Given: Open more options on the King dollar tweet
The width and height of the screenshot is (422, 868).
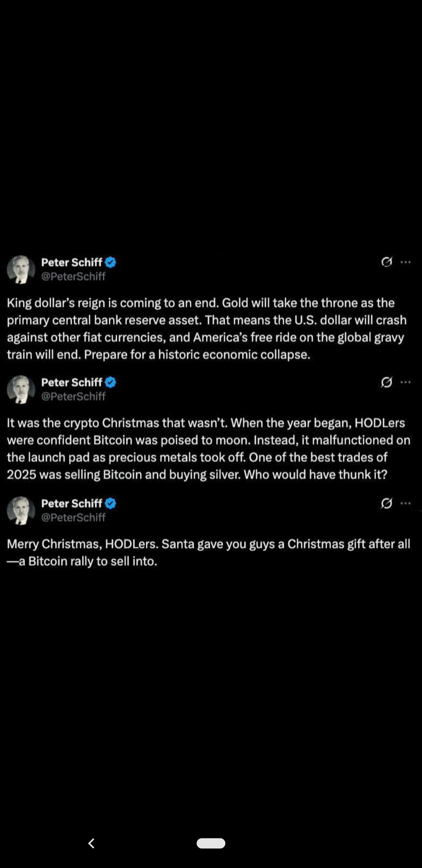Looking at the screenshot, I should 406,262.
